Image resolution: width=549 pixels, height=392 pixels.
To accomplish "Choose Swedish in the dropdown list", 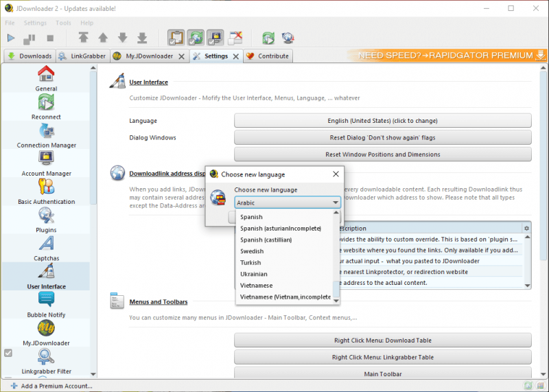I will click(284, 251).
